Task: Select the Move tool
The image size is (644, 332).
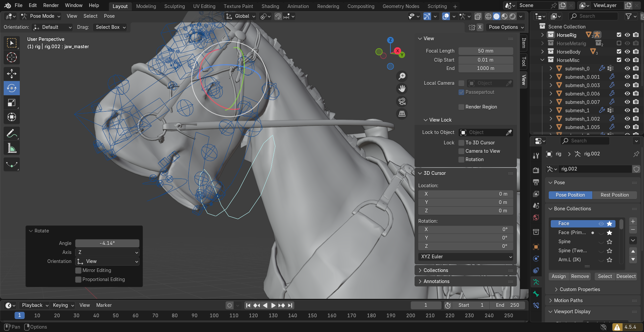Action: click(12, 74)
